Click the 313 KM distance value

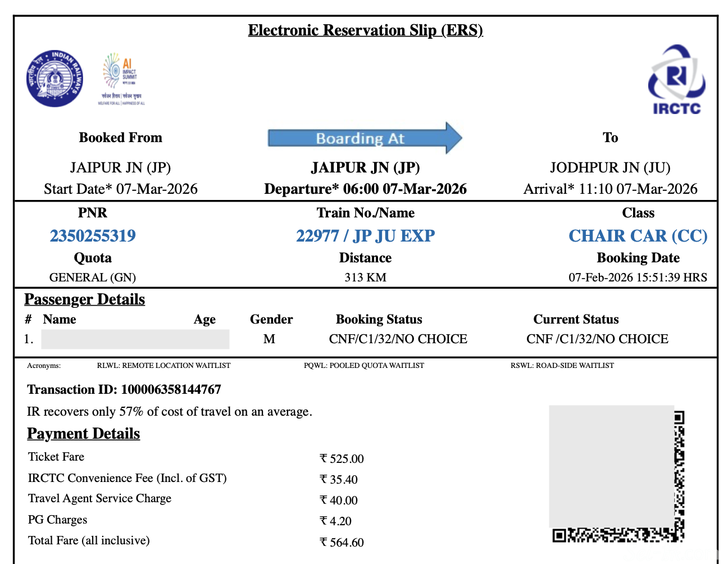point(365,278)
